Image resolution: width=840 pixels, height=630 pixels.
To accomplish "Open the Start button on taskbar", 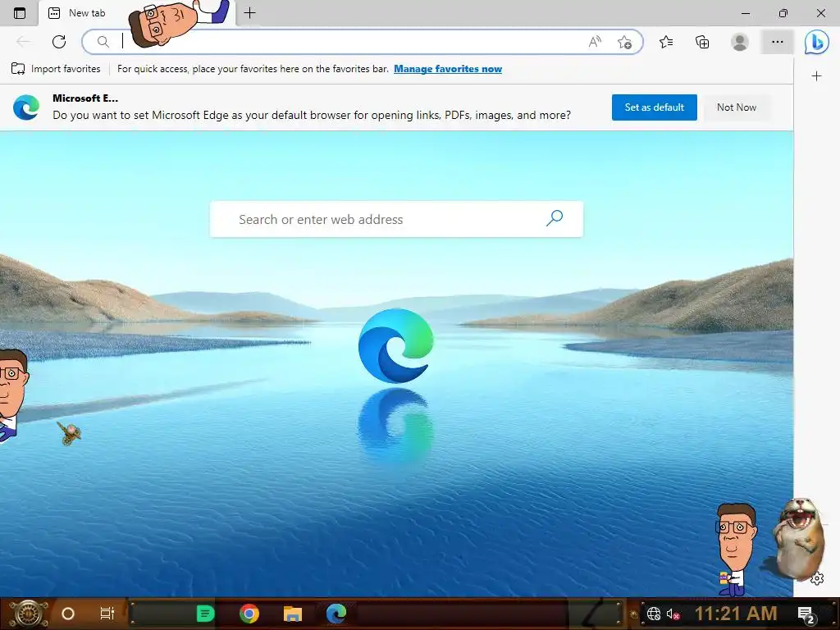I will click(29, 614).
